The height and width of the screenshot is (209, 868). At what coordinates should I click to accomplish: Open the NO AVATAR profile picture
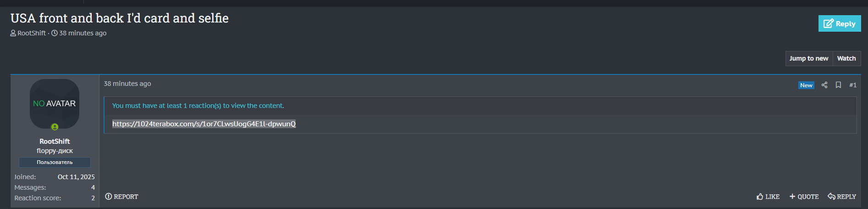click(x=55, y=103)
